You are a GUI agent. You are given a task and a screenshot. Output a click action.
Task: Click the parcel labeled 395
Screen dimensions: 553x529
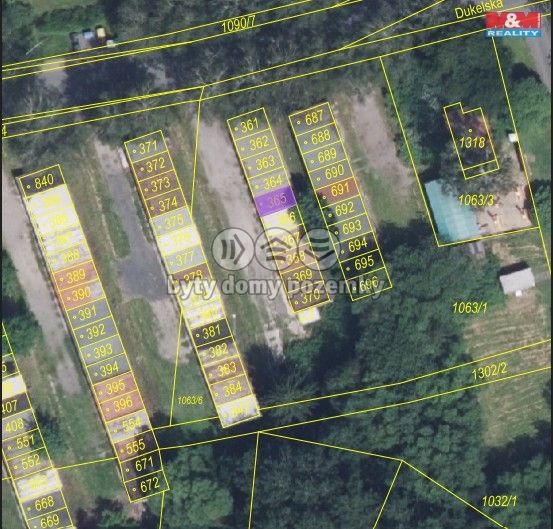click(114, 388)
